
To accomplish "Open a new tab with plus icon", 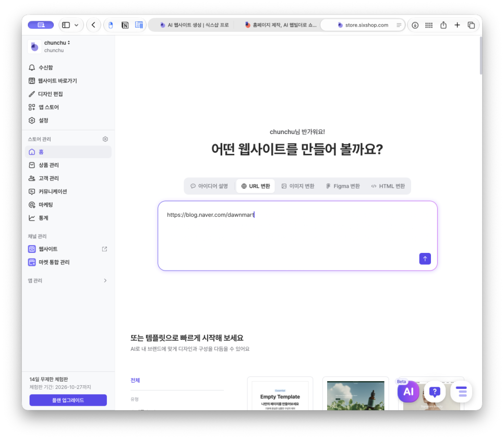I will pos(457,25).
